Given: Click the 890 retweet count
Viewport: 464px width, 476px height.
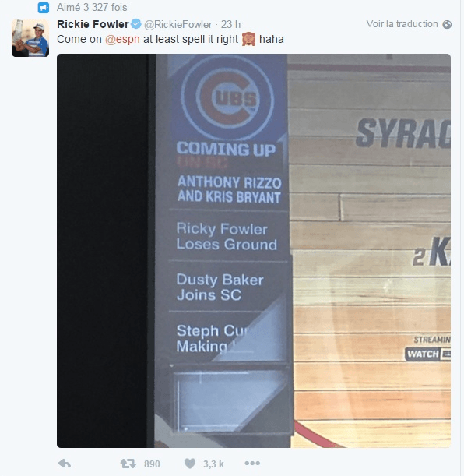Looking at the screenshot, I should [152, 464].
